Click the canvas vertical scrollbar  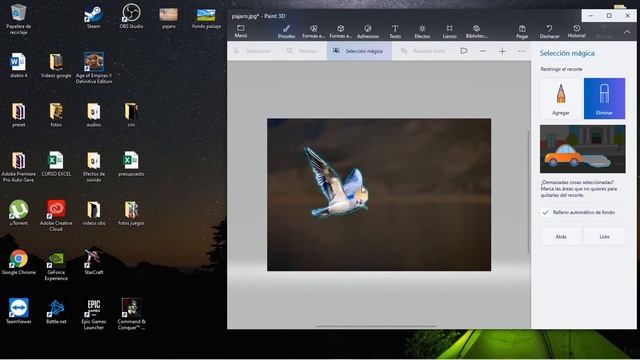click(529, 191)
